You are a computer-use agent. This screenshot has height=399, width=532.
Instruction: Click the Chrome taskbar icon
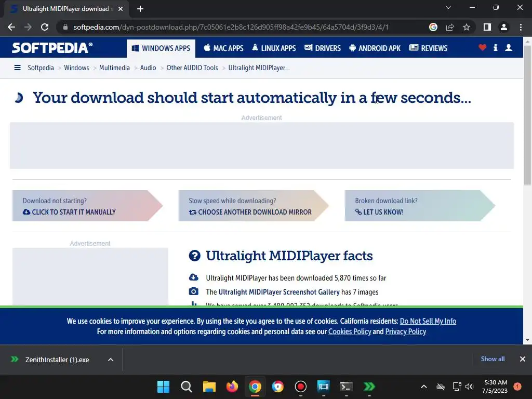255,387
